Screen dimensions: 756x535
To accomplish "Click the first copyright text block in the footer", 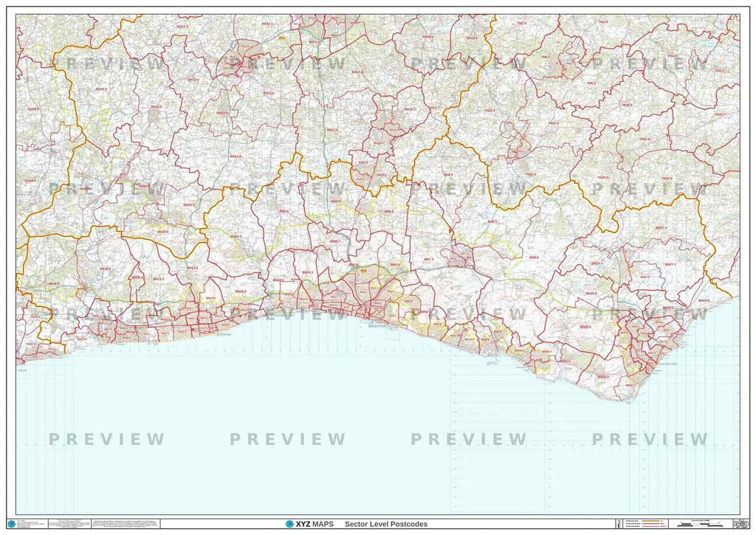I will pyautogui.click(x=30, y=524).
